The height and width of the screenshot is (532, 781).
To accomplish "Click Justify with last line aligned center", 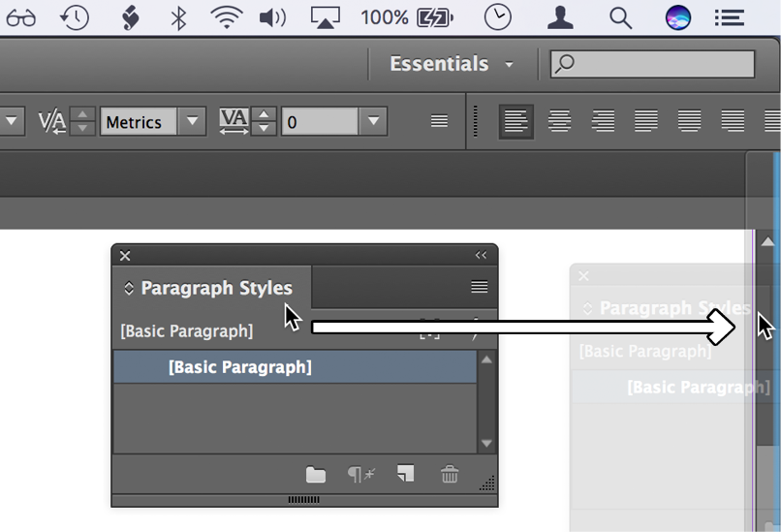I will pyautogui.click(x=689, y=122).
